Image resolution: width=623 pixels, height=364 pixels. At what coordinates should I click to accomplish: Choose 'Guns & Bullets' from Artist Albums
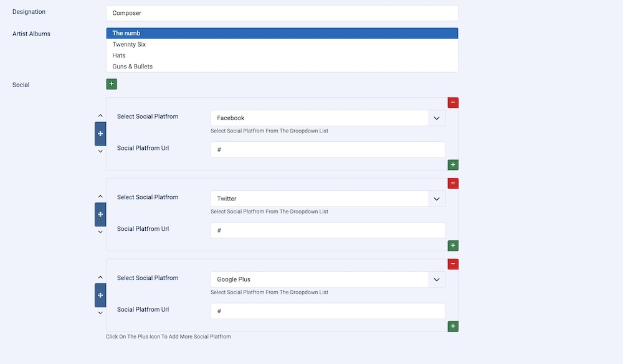click(132, 67)
